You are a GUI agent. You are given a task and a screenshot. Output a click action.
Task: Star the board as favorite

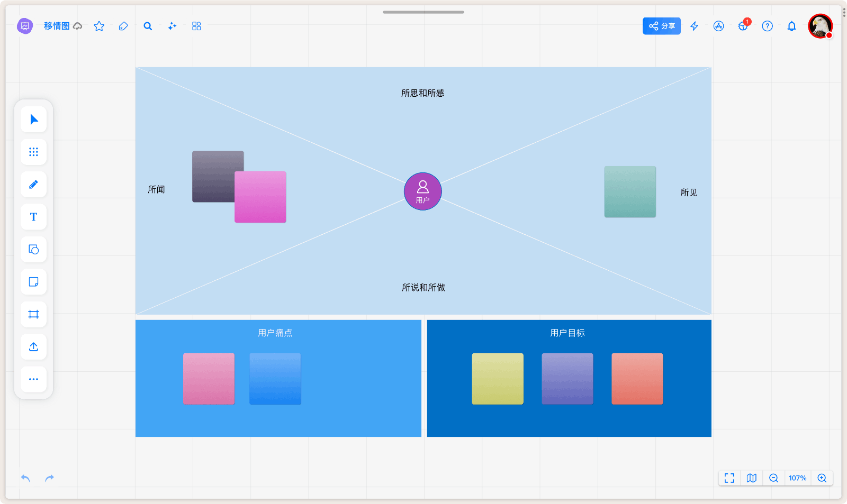click(99, 26)
